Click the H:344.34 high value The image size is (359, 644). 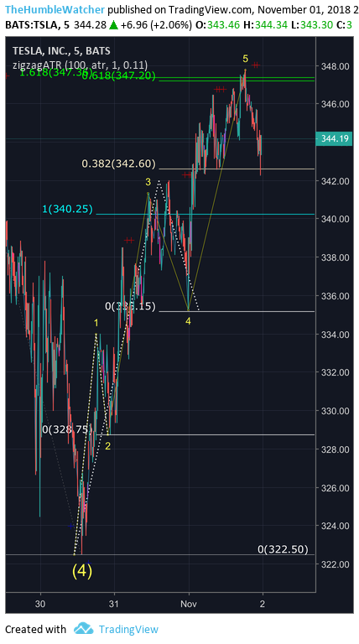265,25
